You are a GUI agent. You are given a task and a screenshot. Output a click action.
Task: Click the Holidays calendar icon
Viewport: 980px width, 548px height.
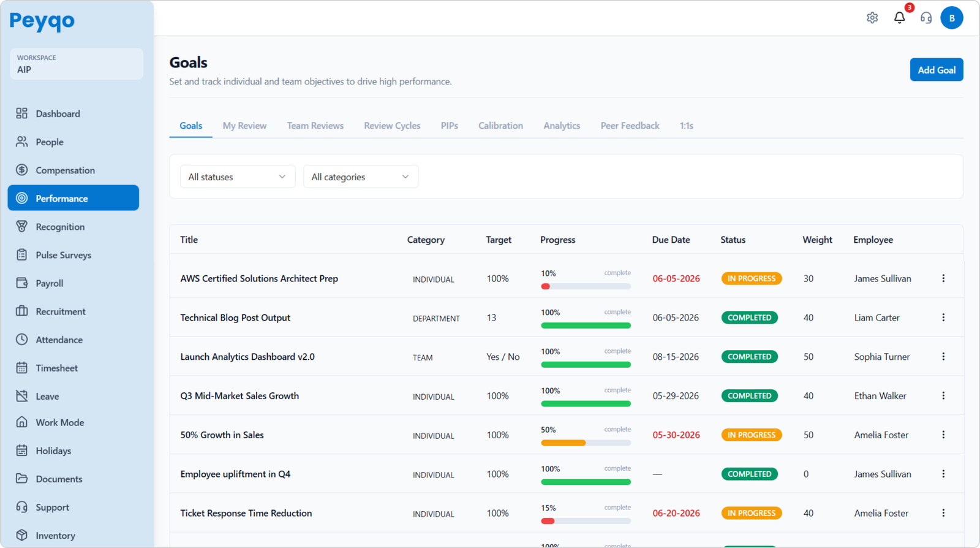click(x=22, y=451)
